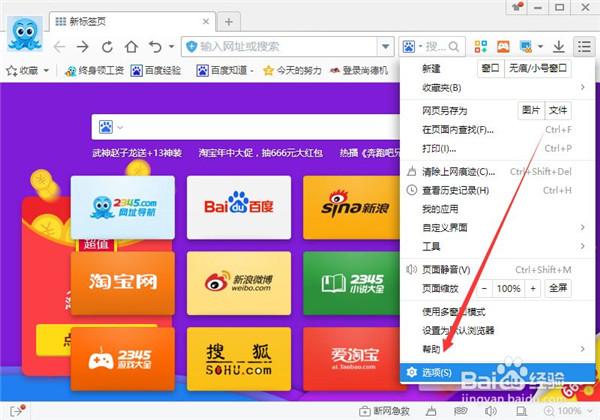
Task: Click the 无痕/小号窗口 button
Action: (538, 68)
